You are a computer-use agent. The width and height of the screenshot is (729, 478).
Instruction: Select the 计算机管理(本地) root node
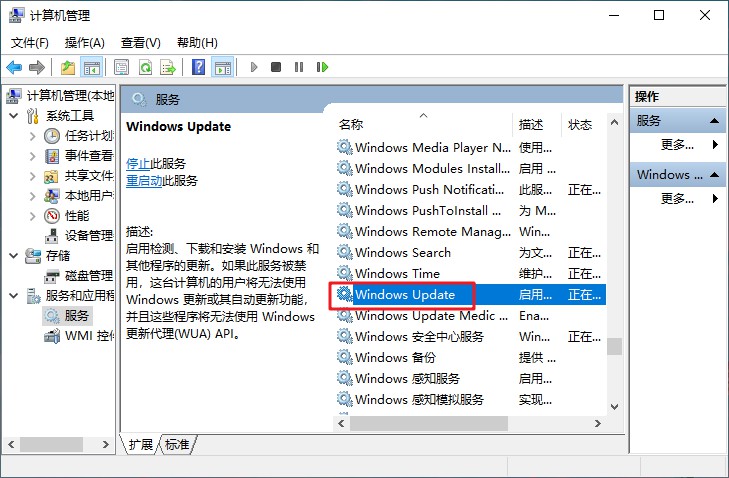pyautogui.click(x=60, y=96)
